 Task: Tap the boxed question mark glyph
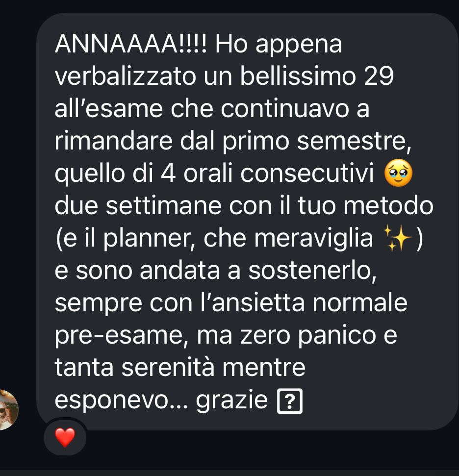[290, 401]
